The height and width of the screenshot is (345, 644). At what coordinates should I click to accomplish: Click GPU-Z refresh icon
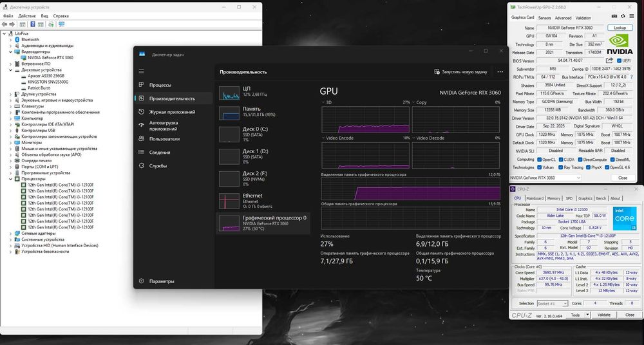[x=623, y=17]
